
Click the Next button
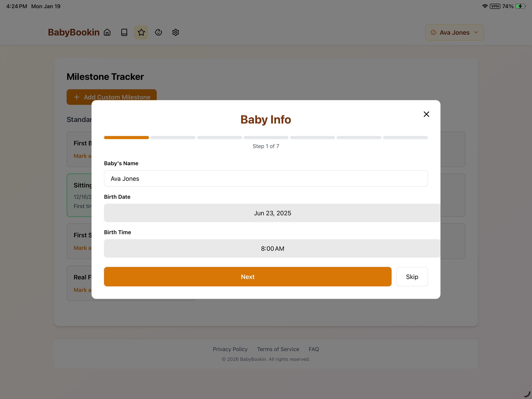click(x=248, y=276)
